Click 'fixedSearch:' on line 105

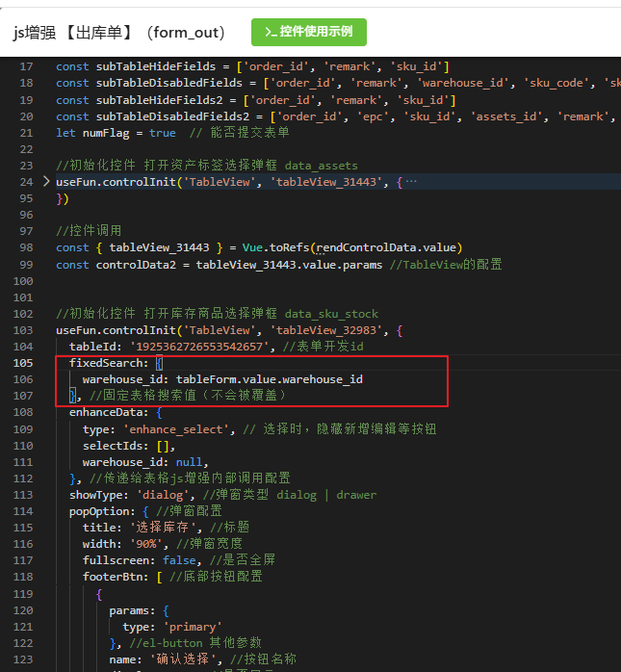[109, 363]
